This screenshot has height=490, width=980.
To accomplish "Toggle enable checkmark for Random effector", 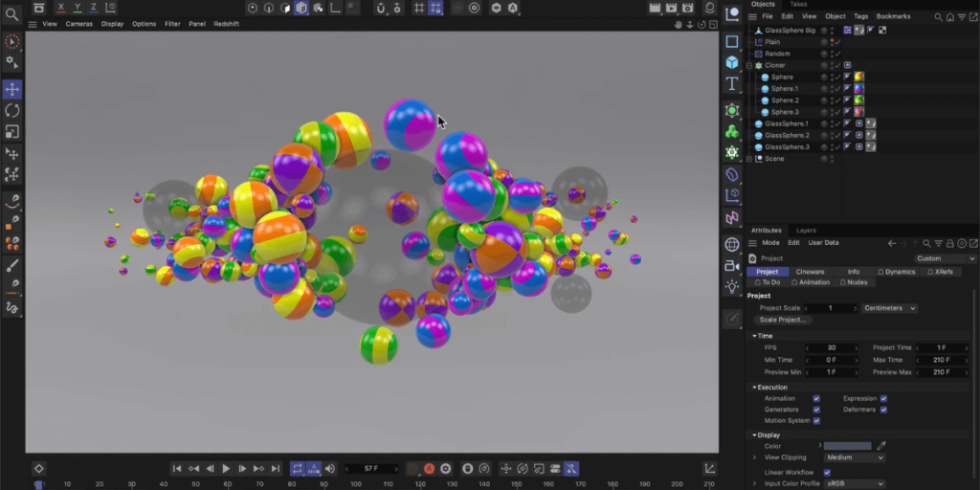I will click(x=838, y=54).
